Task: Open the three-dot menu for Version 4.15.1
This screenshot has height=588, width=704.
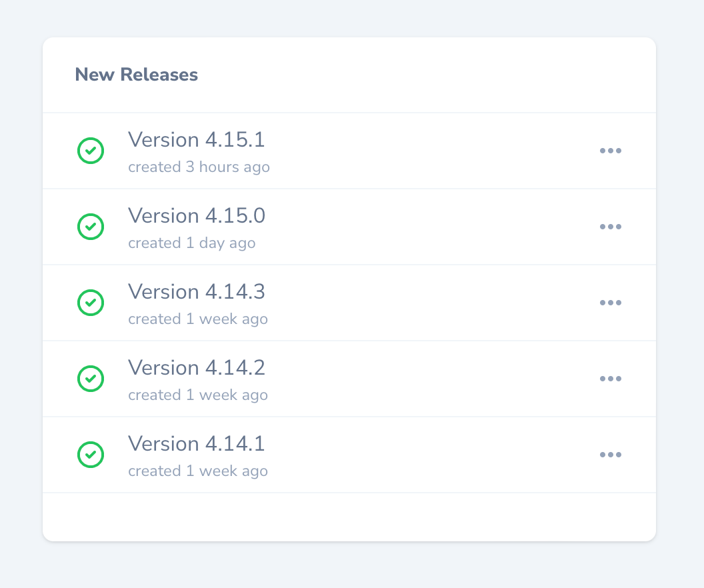Action: (610, 151)
